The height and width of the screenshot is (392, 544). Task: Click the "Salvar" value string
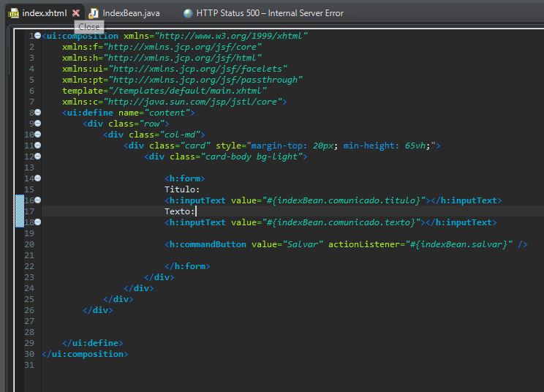(303, 244)
